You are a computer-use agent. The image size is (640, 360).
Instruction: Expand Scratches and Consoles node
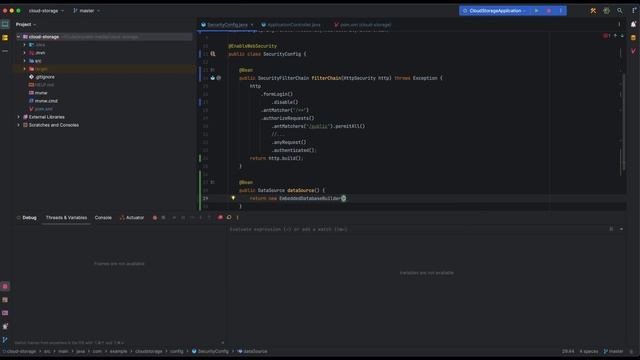click(18, 125)
